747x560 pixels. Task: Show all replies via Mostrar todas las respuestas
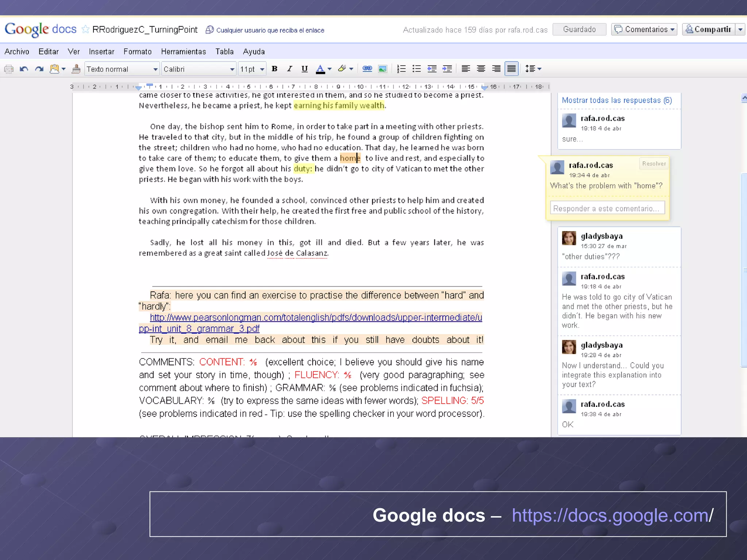click(x=617, y=100)
